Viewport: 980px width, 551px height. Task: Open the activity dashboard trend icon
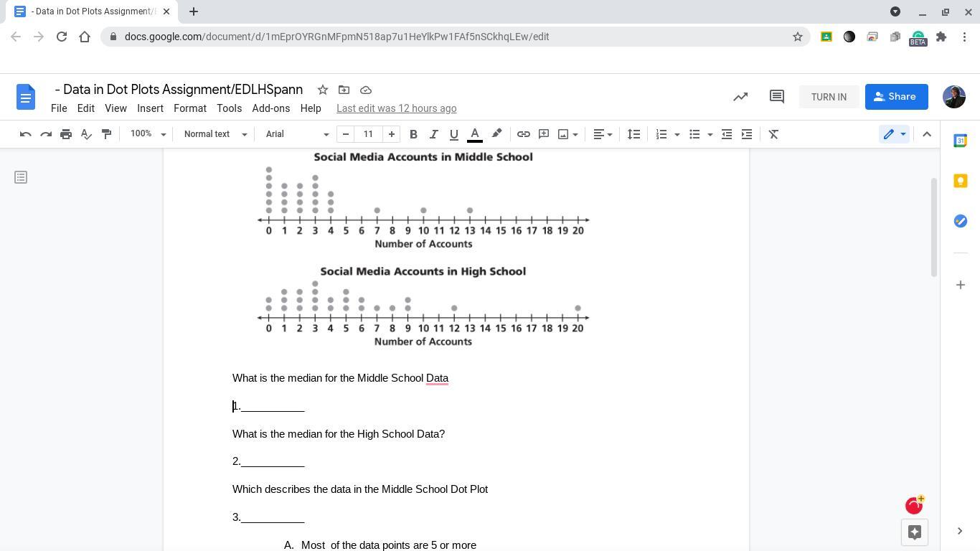click(x=740, y=97)
